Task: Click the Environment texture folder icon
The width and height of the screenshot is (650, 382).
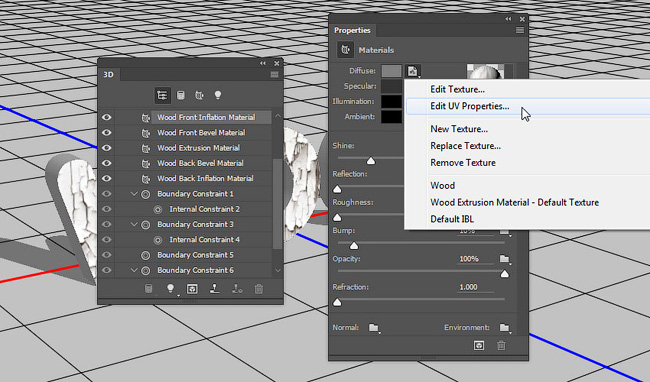Action: [504, 328]
